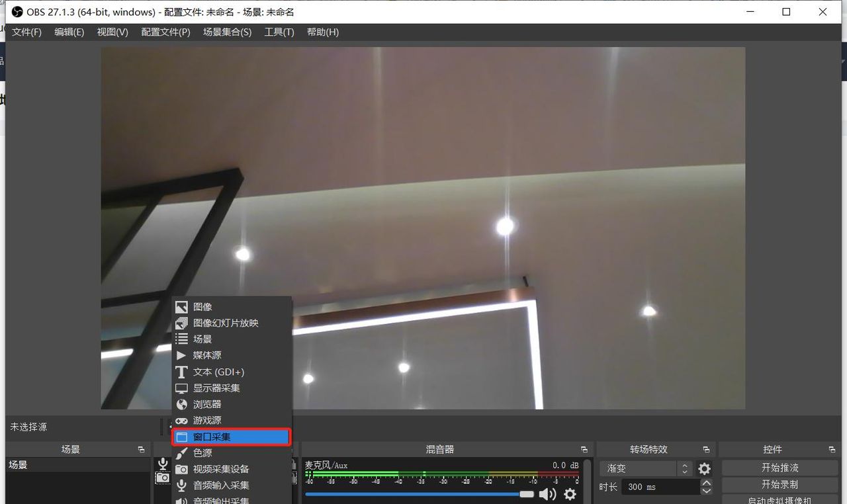Select the 媒体源 menu entry

tap(232, 355)
